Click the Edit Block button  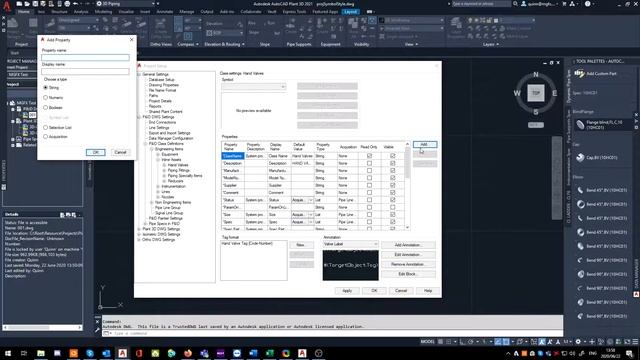click(x=408, y=274)
